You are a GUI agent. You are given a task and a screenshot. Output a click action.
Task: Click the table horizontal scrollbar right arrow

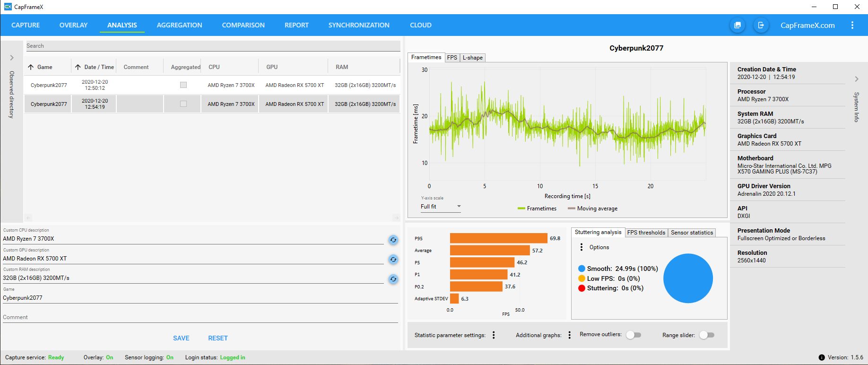(396, 217)
